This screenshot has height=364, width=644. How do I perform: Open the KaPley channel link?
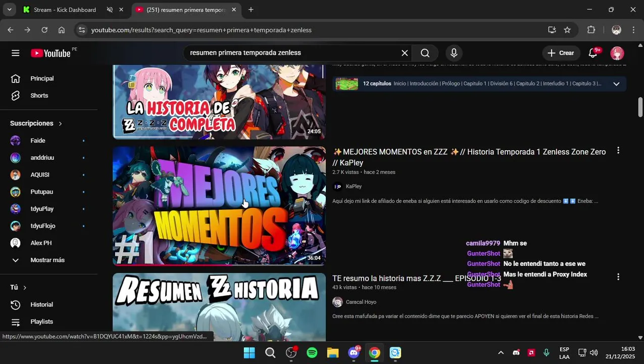[x=354, y=187]
